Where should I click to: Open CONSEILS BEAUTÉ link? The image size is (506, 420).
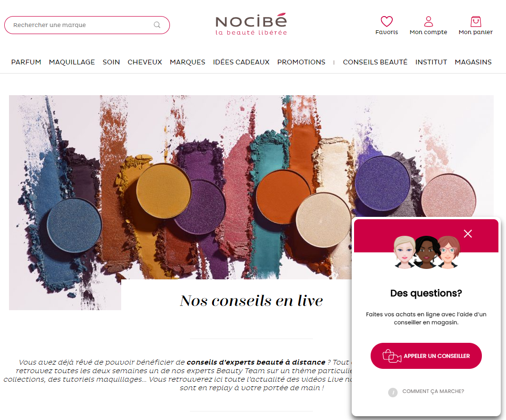coord(375,62)
